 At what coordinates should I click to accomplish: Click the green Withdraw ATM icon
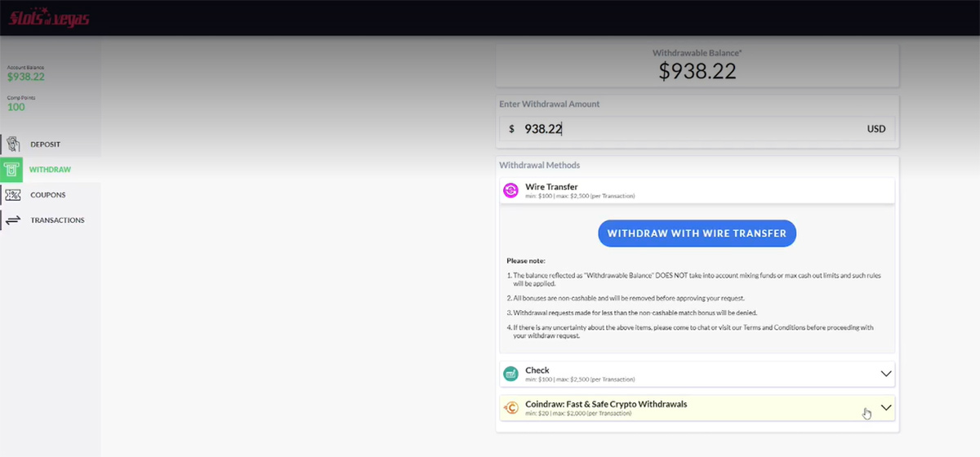click(x=13, y=170)
